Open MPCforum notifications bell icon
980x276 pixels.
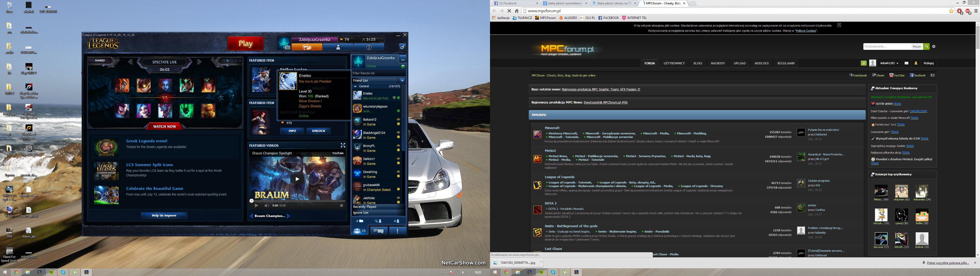coord(916,63)
